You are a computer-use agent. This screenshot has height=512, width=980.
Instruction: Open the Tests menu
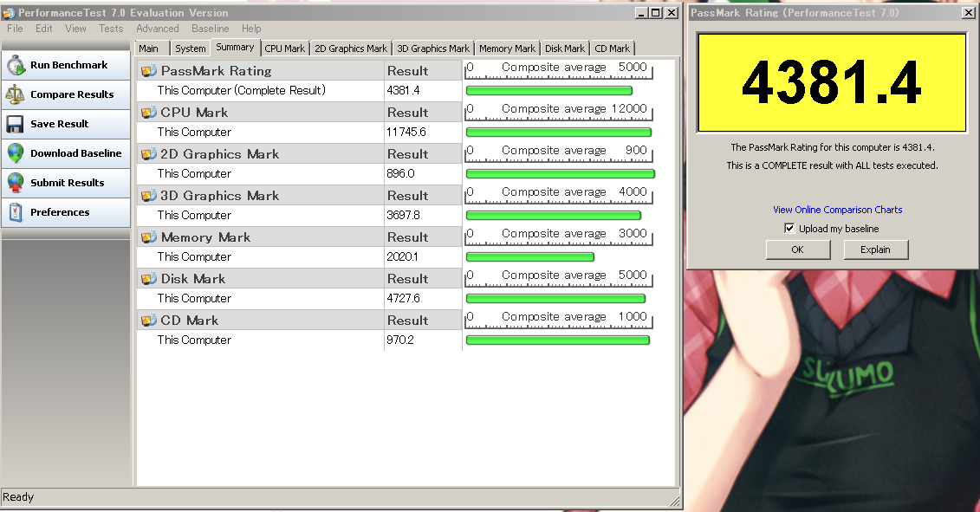[111, 29]
